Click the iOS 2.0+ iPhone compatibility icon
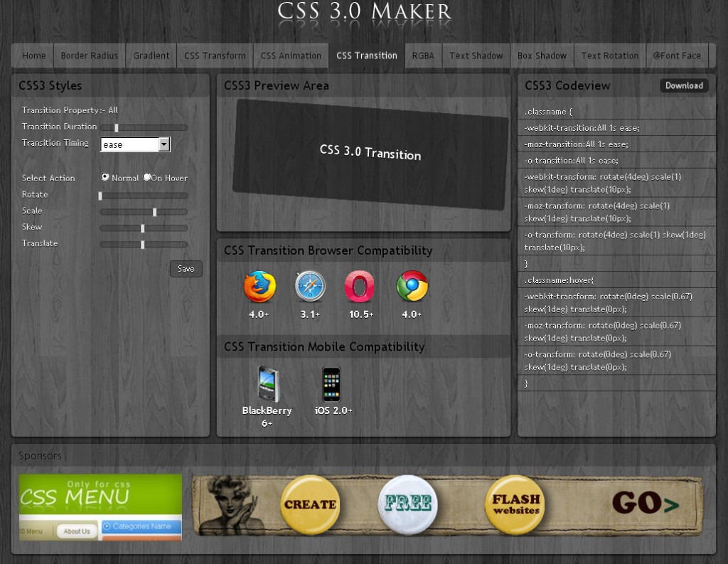The image size is (728, 564). [x=331, y=384]
